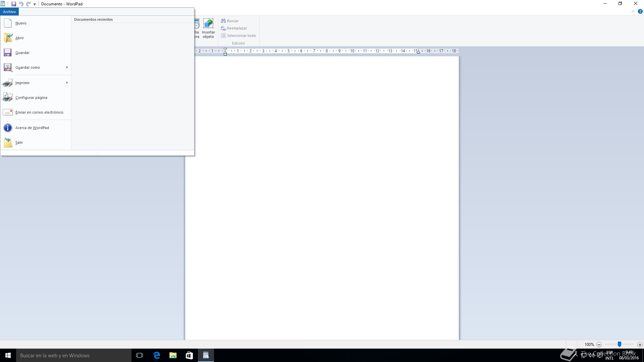Image resolution: width=644 pixels, height=362 pixels.
Task: Click Buscar in Edición group
Action: [x=230, y=21]
